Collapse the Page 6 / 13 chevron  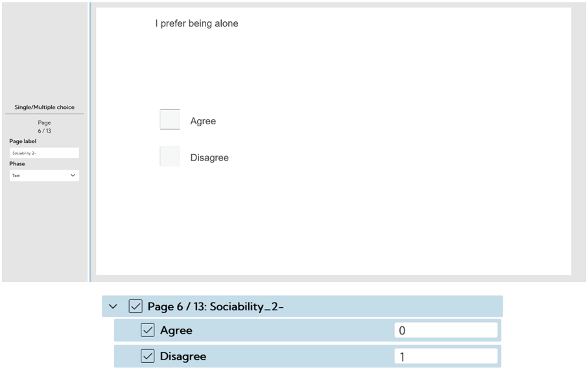113,306
